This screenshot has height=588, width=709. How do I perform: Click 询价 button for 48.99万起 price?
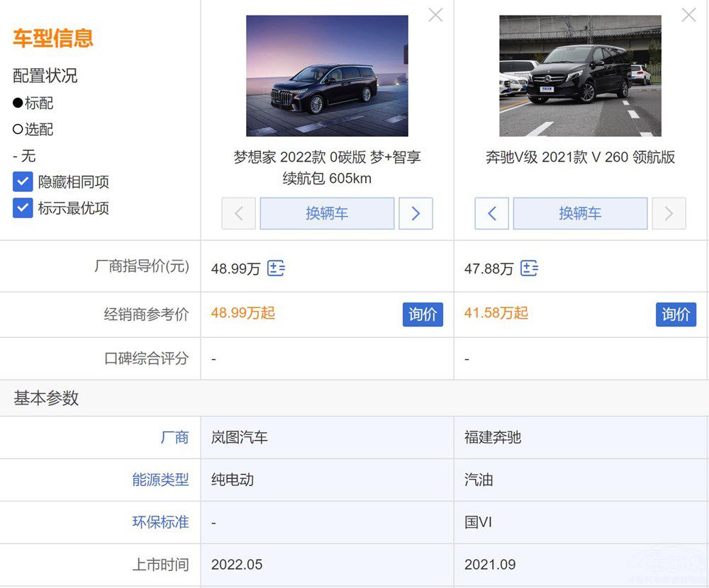point(423,314)
